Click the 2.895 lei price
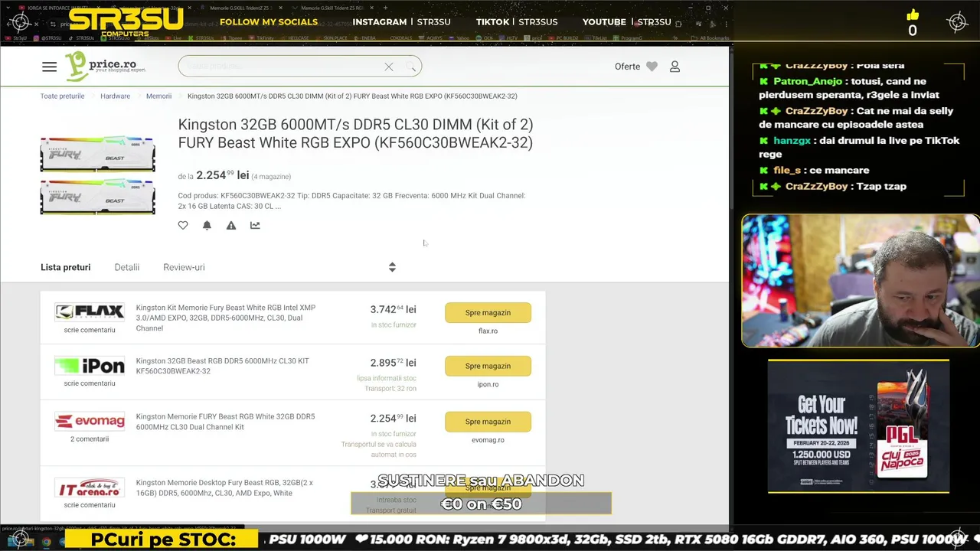The height and width of the screenshot is (551, 980). pyautogui.click(x=393, y=363)
